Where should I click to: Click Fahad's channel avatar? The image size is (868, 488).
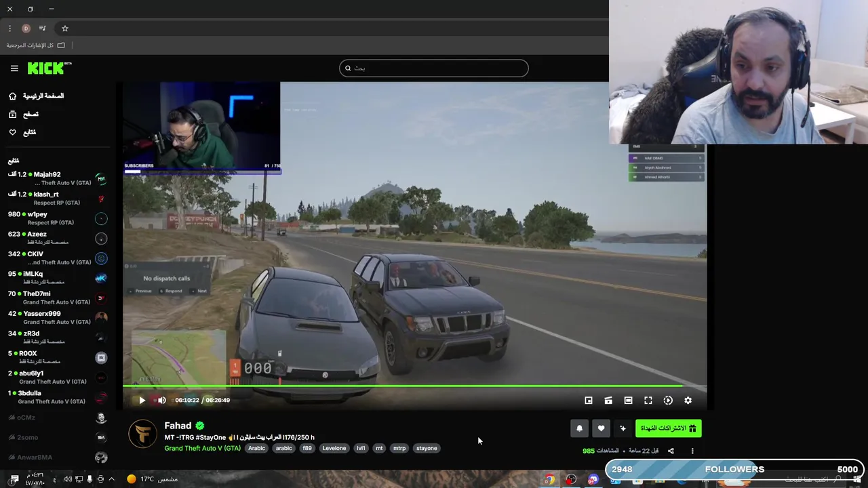click(142, 434)
